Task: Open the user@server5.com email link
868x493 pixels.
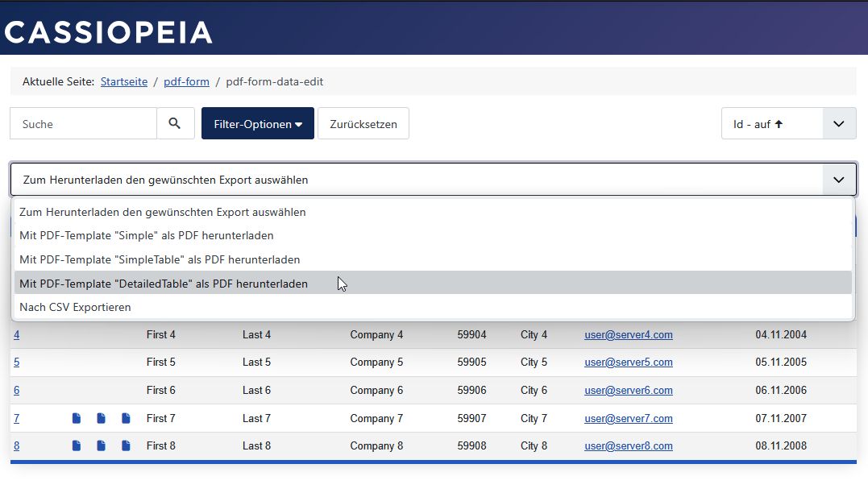Action: coord(628,362)
